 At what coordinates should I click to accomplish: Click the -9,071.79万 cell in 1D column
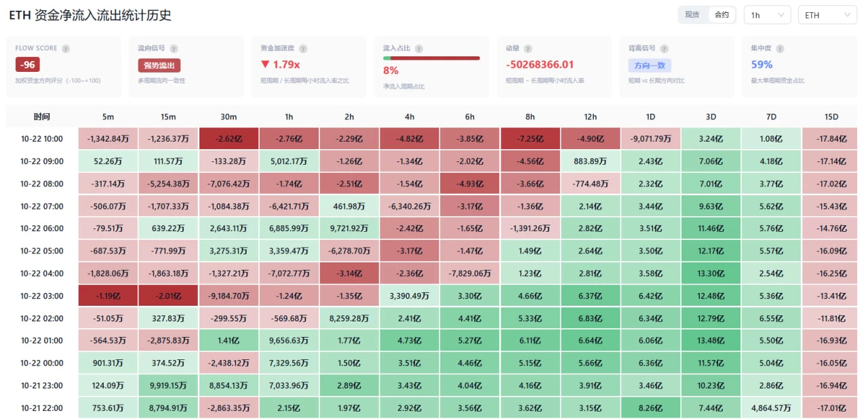point(651,139)
